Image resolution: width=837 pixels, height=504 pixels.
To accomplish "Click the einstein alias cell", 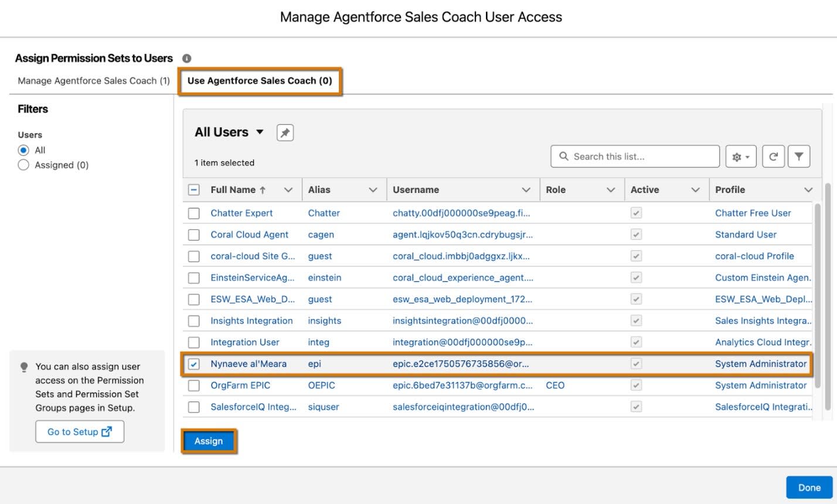I will [x=325, y=278].
